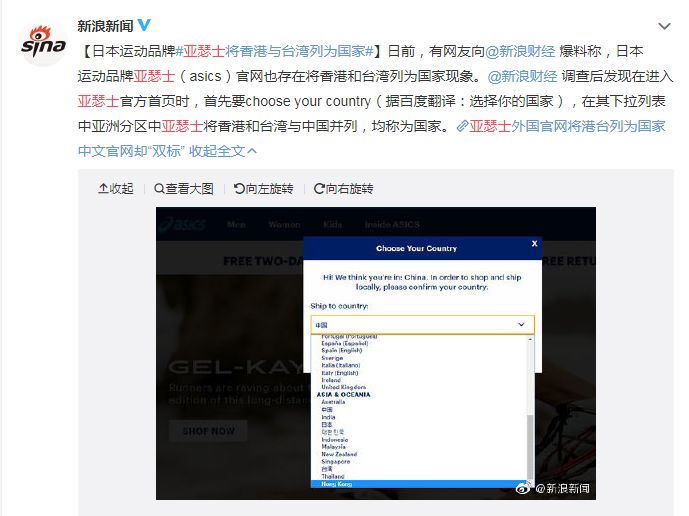This screenshot has width=689, height=516.
Task: Click Inside ASICS menu item
Action: pos(392,225)
